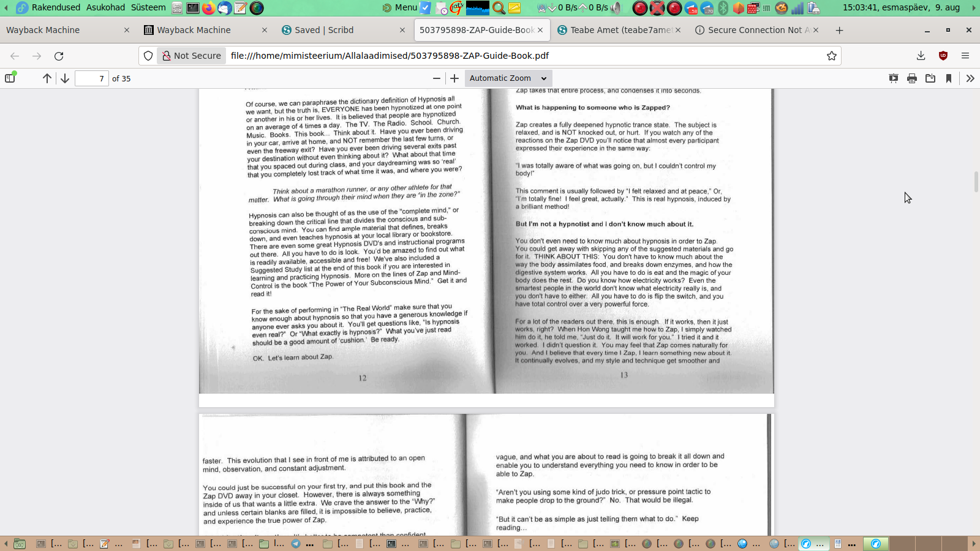The height and width of the screenshot is (551, 980).
Task: Launch the text editor from panel
Action: point(241,8)
